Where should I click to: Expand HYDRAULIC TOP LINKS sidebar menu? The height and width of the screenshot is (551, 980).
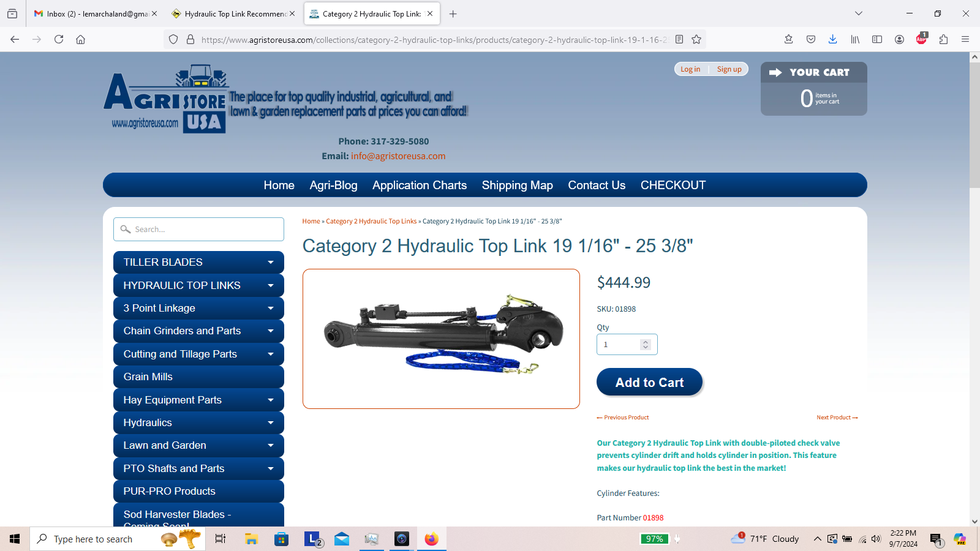tap(270, 285)
